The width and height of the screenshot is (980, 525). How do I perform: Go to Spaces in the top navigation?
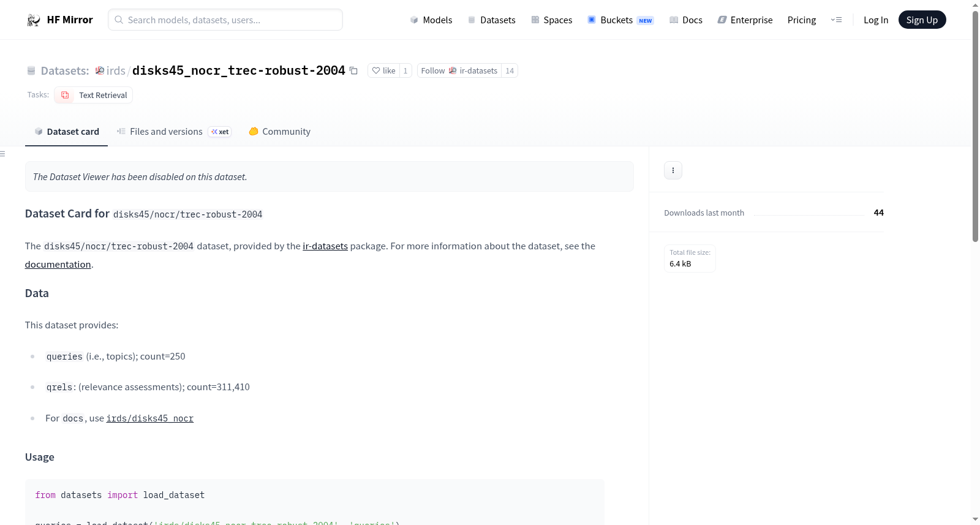click(552, 20)
